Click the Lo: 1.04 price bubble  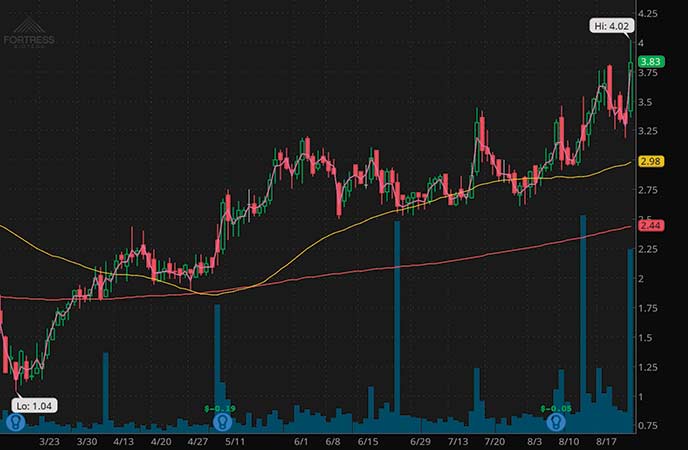pyautogui.click(x=34, y=406)
